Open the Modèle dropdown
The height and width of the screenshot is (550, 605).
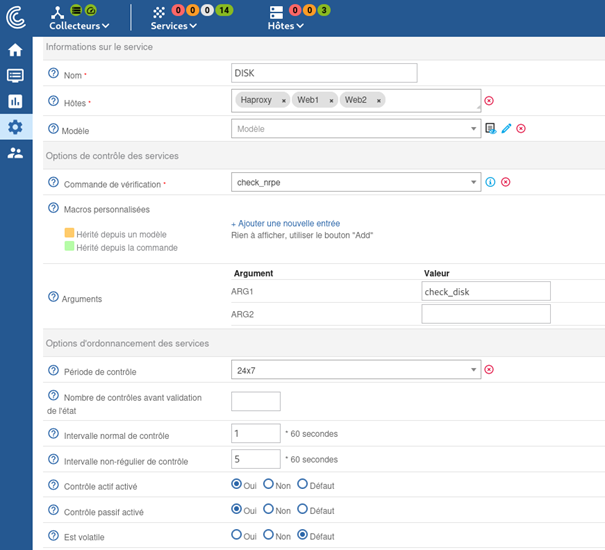[x=356, y=129]
